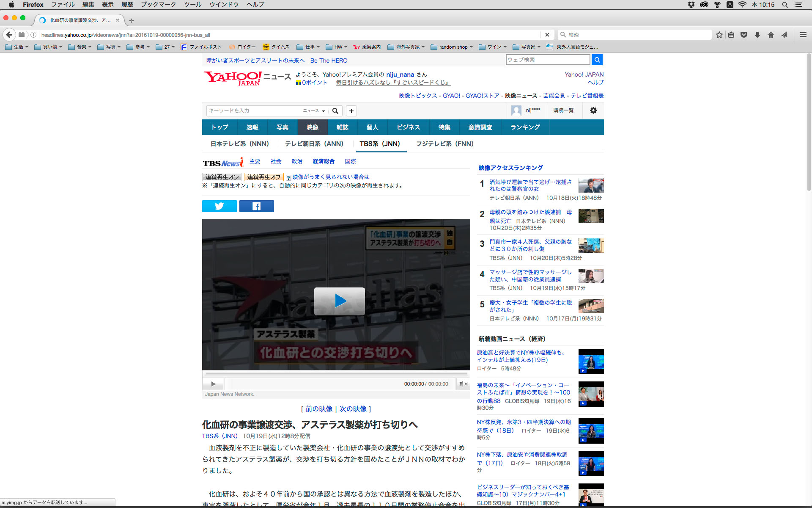Viewport: 812px width, 508px height.
Task: Switch to the ランキング tab
Action: point(525,127)
